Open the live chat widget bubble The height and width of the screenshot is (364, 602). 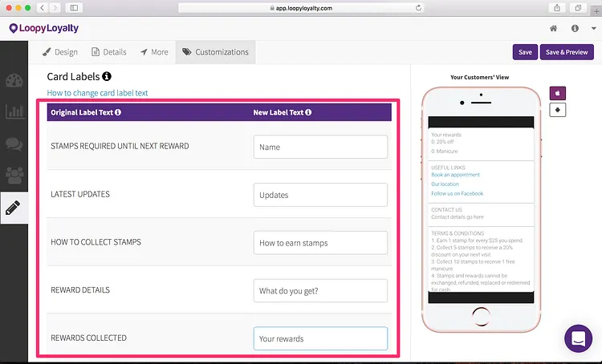(x=578, y=338)
